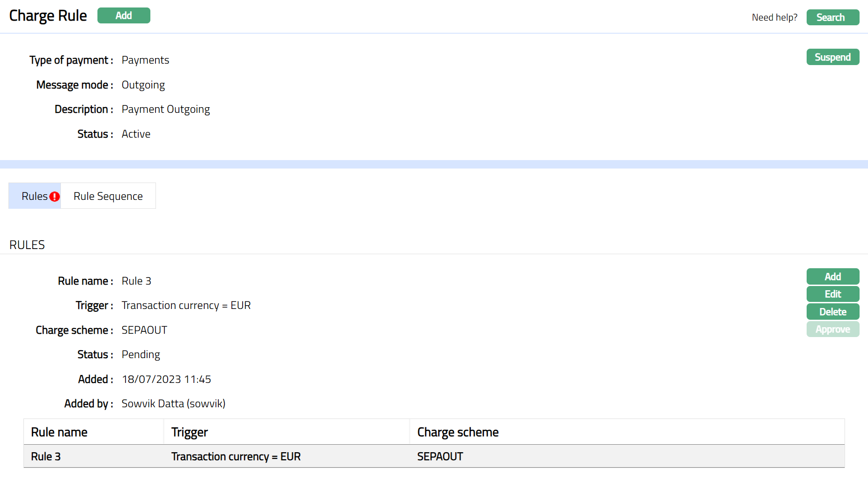Click Transaction currency = EUR table cell
Screen dimensions: 868x477
click(236, 456)
